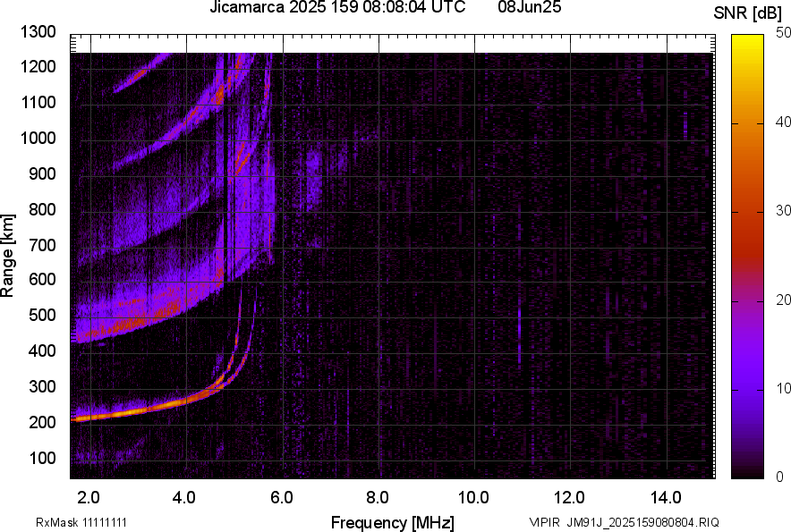
Task: Click the range tick label 700
Action: coord(42,245)
